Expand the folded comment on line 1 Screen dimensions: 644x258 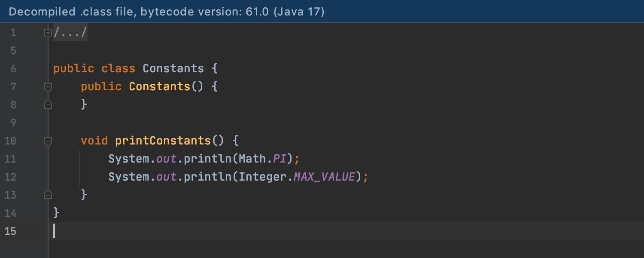coord(48,33)
